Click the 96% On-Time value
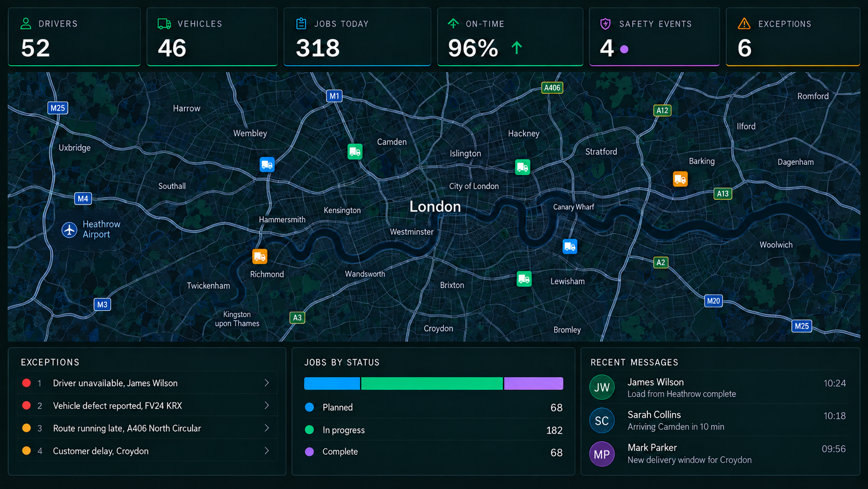This screenshot has width=868, height=489. [x=473, y=48]
